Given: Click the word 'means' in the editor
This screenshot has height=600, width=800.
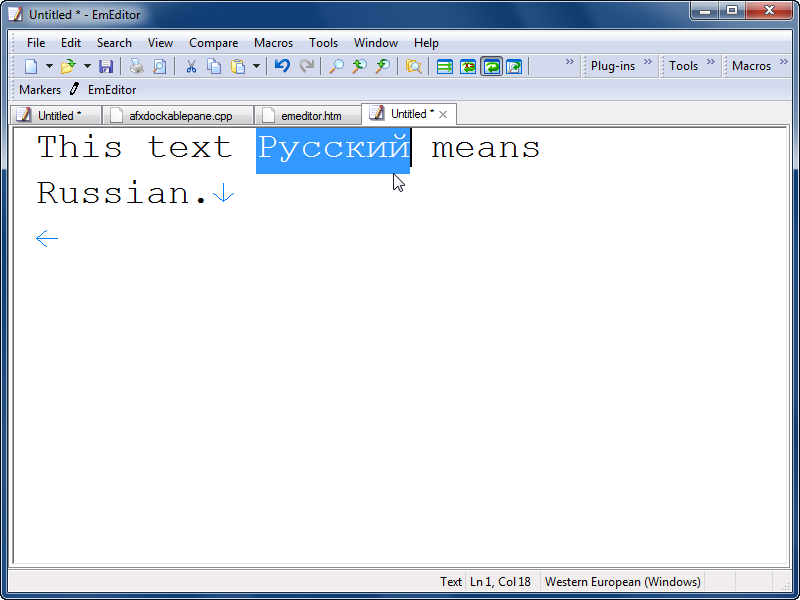Looking at the screenshot, I should pyautogui.click(x=486, y=148).
